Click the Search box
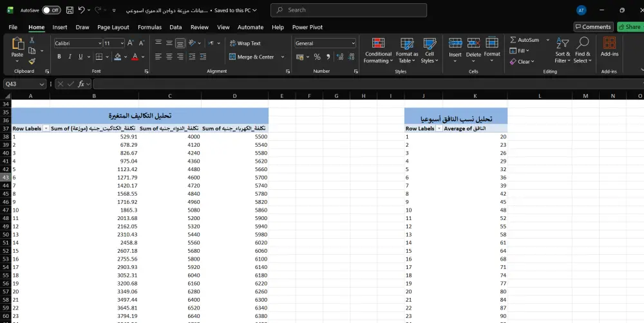 coord(348,10)
